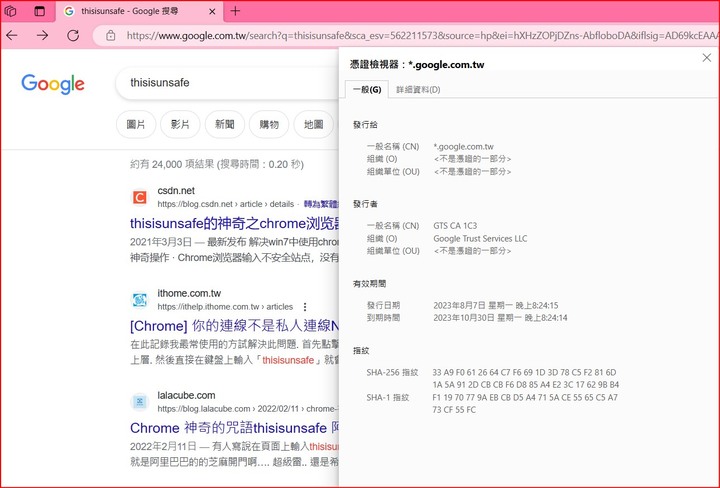The image size is (720, 488).
Task: Click the Google logo
Action: point(53,83)
